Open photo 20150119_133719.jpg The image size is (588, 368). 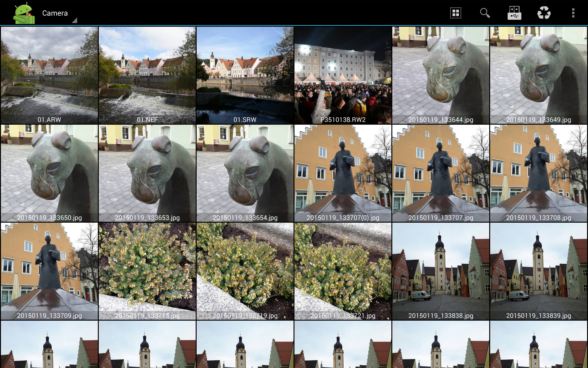click(x=245, y=271)
